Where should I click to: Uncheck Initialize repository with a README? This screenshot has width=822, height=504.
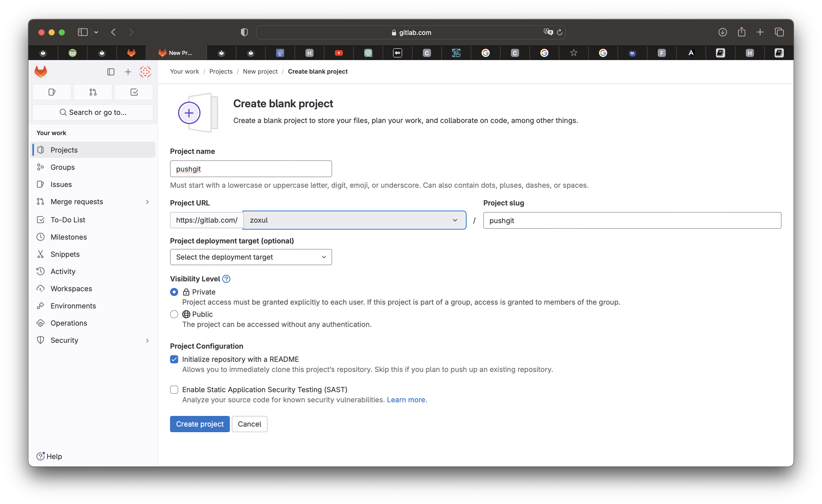click(174, 359)
